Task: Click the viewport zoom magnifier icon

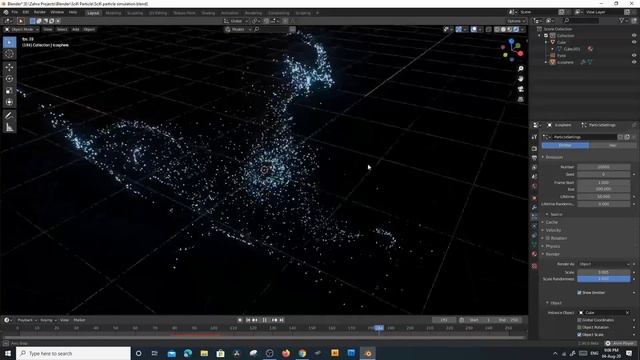Action: (x=520, y=69)
